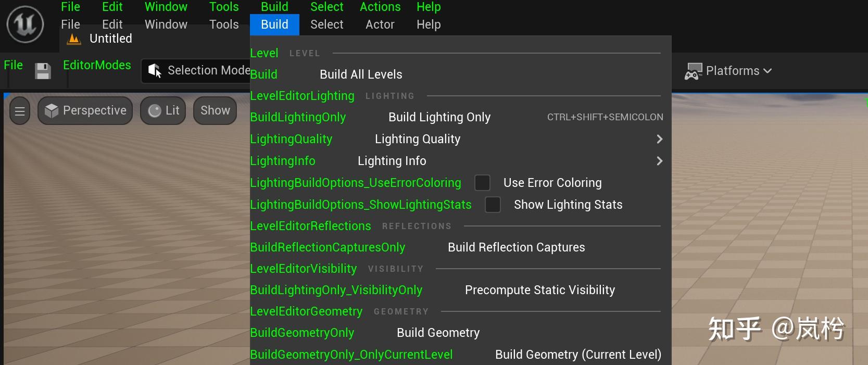Image resolution: width=868 pixels, height=365 pixels.
Task: Toggle the Show Lighting Stats checkbox
Action: 493,205
